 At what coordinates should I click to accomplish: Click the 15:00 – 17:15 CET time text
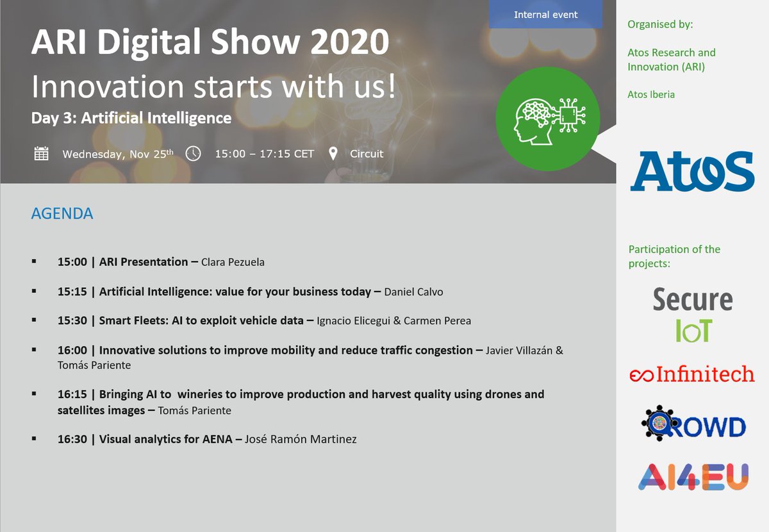[265, 154]
